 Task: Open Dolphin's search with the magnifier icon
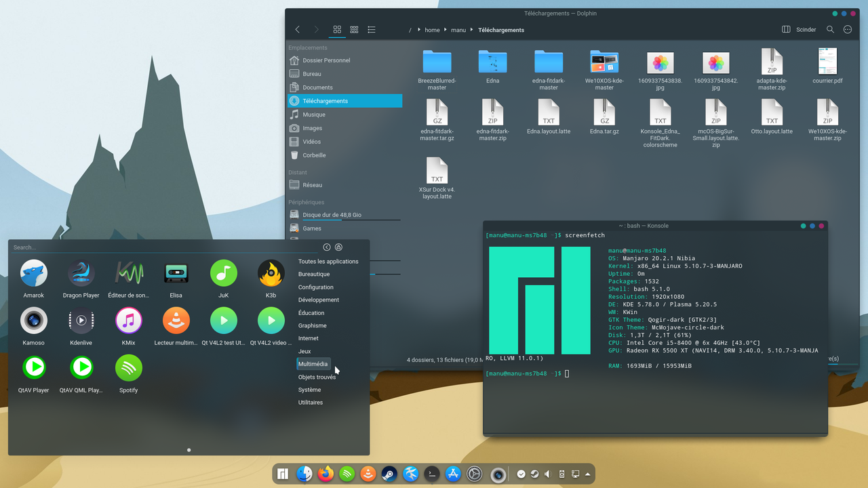coord(830,29)
